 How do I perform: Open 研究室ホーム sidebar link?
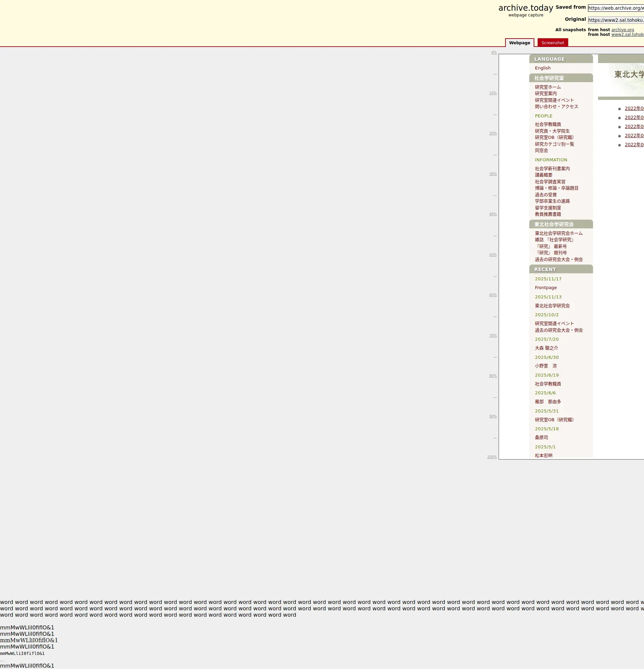pos(548,87)
